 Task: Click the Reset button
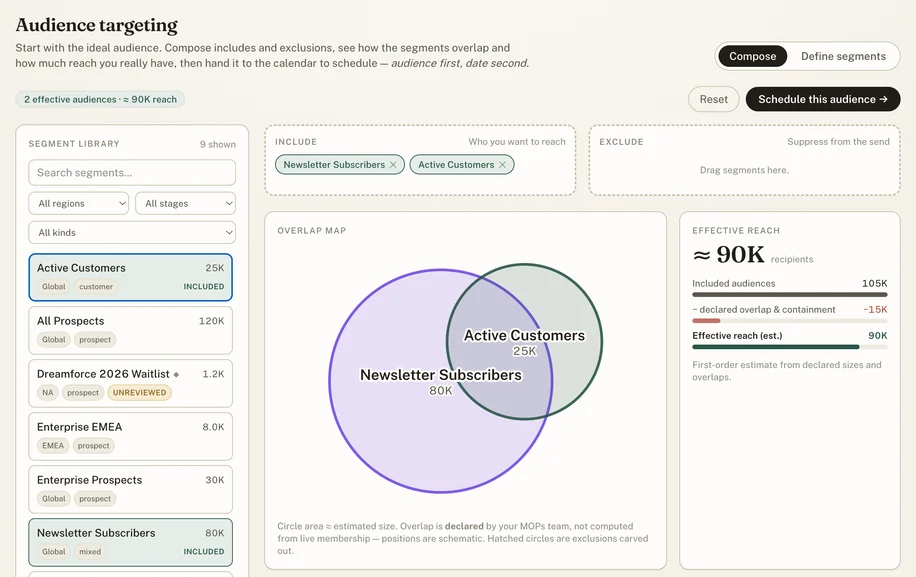pos(714,99)
